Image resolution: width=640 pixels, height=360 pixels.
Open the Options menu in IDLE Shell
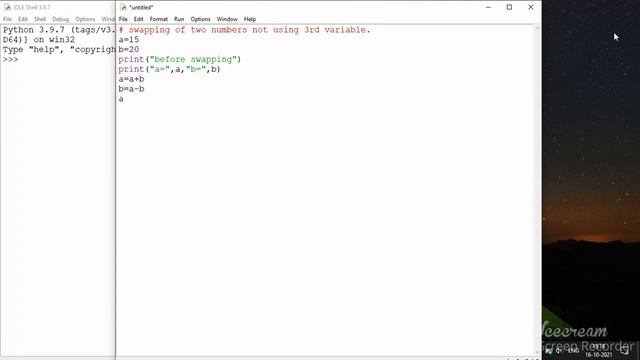point(85,19)
